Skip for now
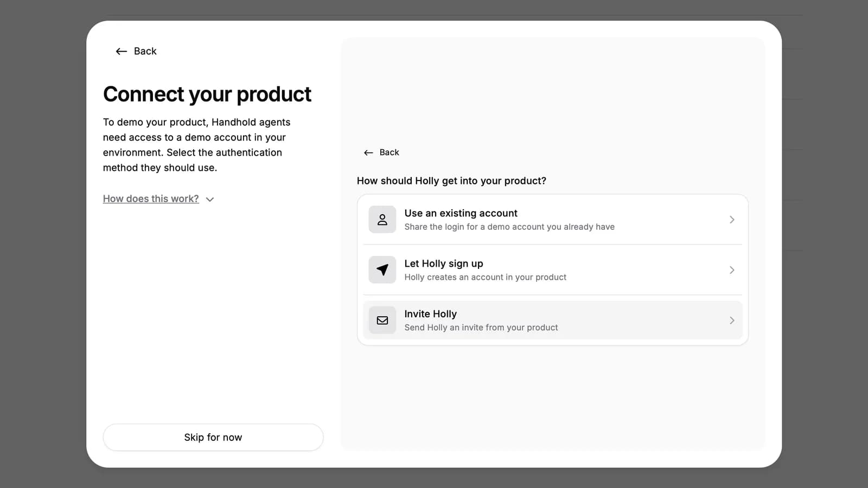Screen dimensions: 868x488 (x=213, y=437)
